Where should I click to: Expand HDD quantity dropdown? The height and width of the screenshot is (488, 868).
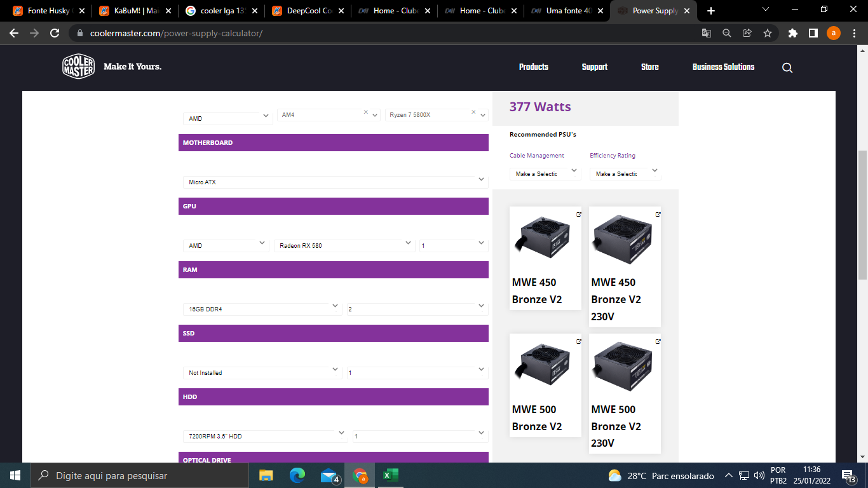tap(420, 436)
